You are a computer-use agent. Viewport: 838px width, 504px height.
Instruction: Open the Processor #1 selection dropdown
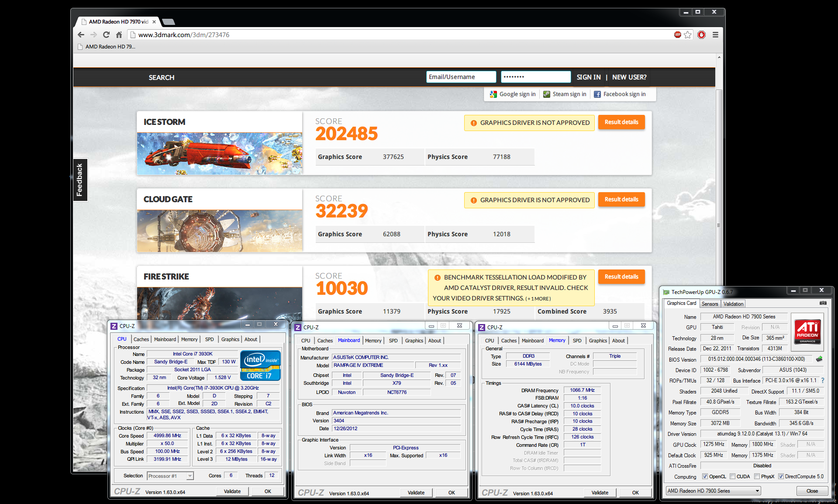pos(170,476)
